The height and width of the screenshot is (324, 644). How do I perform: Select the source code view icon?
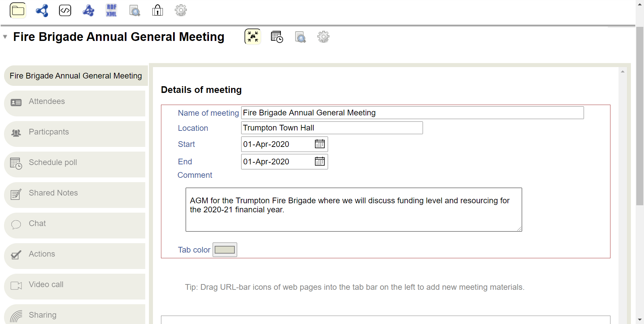coord(65,10)
